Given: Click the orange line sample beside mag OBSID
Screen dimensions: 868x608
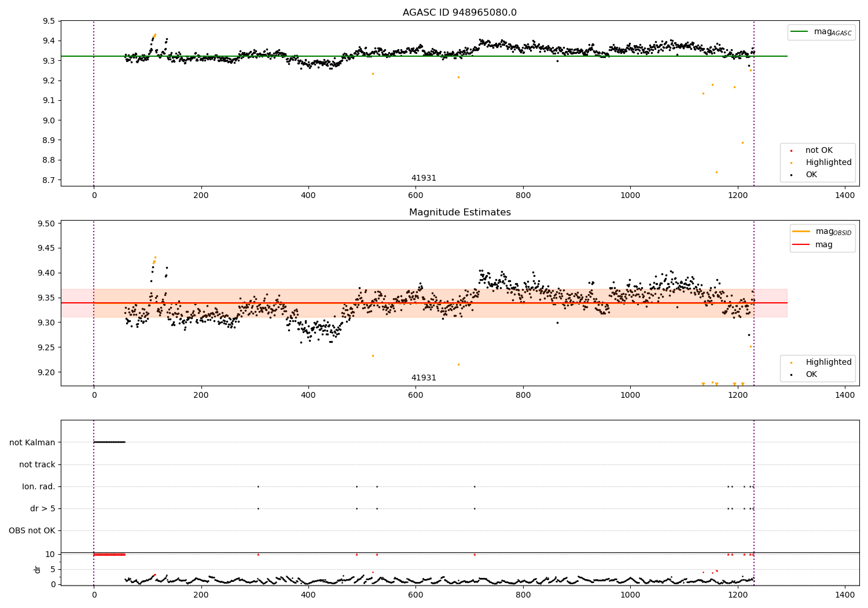Looking at the screenshot, I should 802,232.
